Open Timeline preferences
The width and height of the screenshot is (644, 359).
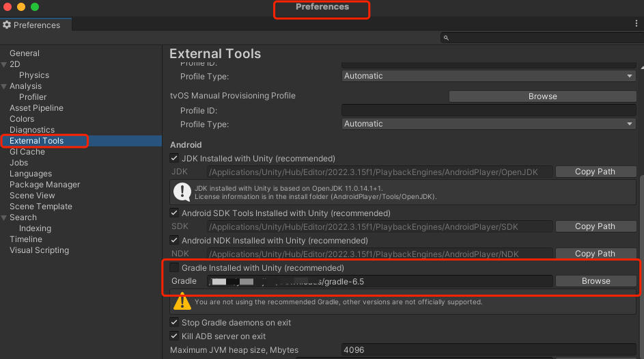click(x=26, y=239)
